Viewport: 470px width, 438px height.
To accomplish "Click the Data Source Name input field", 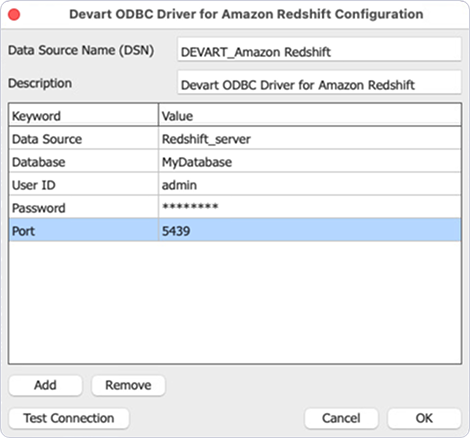I will pyautogui.click(x=319, y=50).
